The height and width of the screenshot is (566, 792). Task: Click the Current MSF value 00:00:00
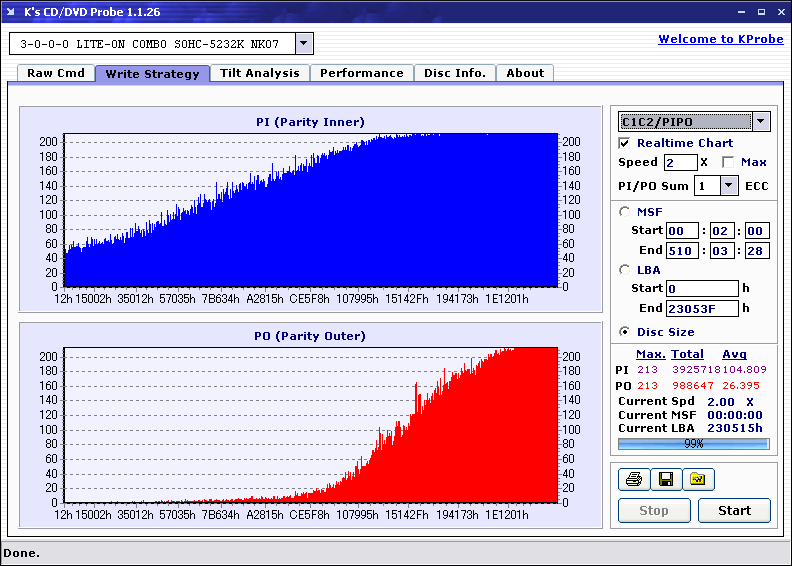[x=734, y=415]
